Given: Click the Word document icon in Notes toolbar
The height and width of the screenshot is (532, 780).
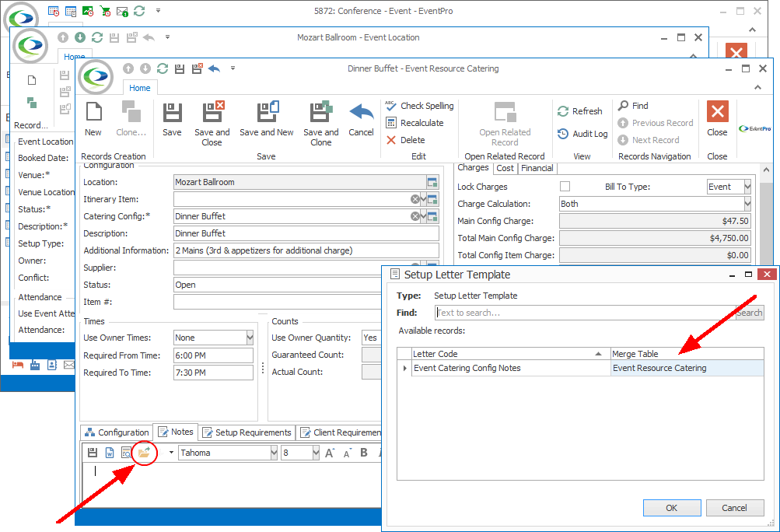Looking at the screenshot, I should point(110,453).
